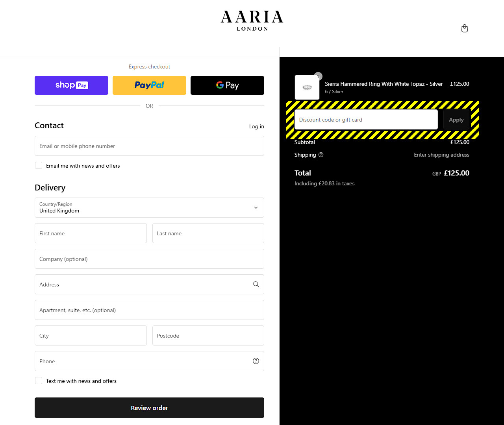Image resolution: width=504 pixels, height=425 pixels.
Task: Click the Including £20.83 in taxes text
Action: [324, 183]
